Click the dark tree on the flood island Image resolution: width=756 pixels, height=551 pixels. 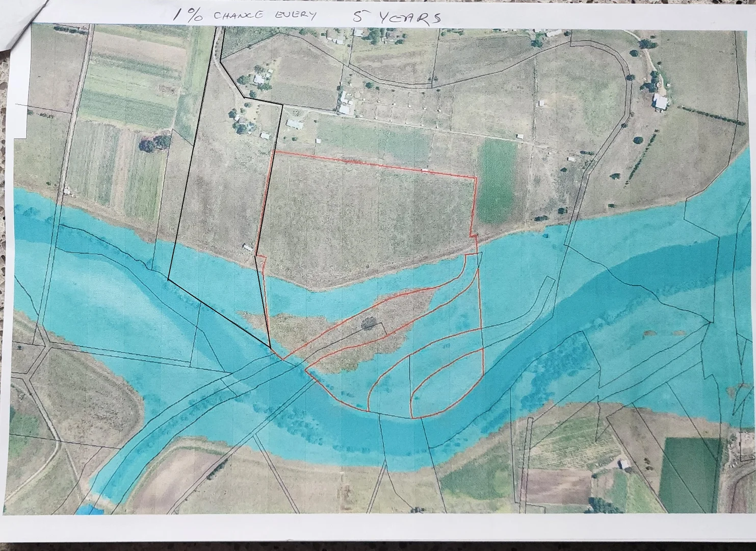click(x=369, y=322)
